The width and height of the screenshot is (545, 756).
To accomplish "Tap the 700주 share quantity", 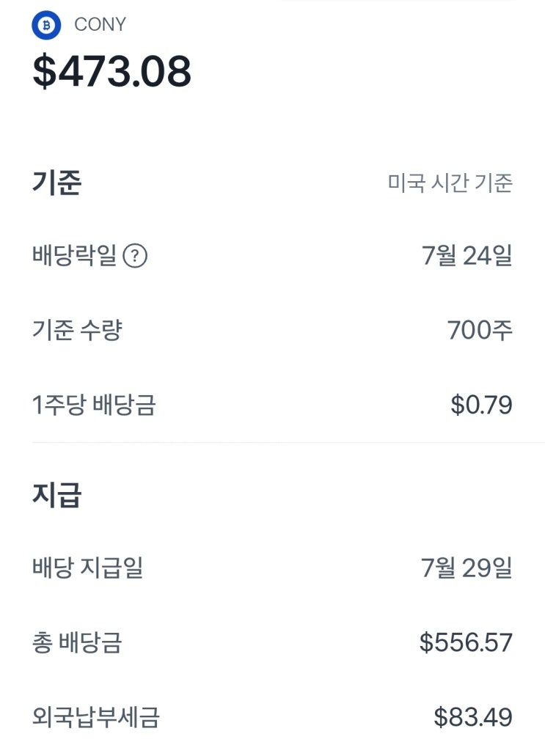I will [480, 331].
